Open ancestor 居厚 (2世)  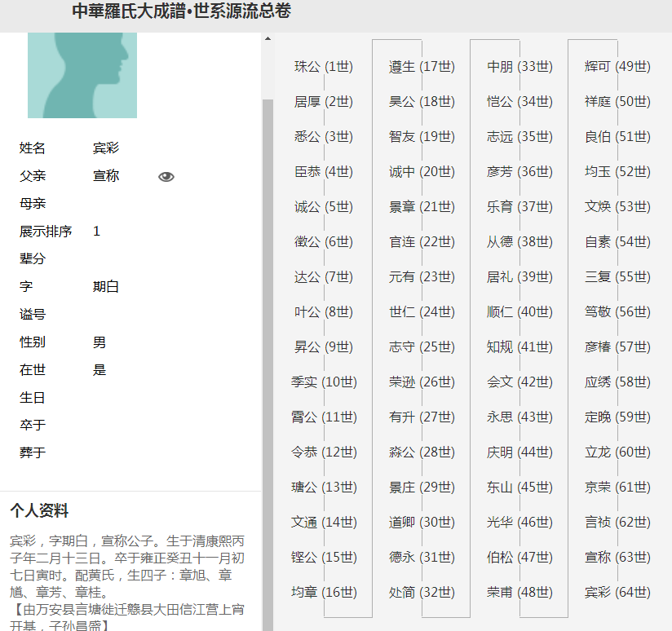point(324,102)
